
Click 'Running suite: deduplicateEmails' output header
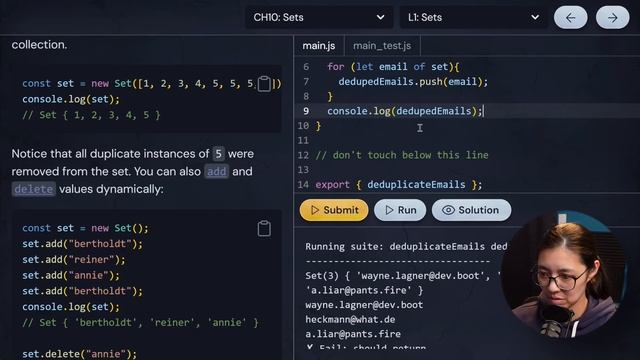406,247
